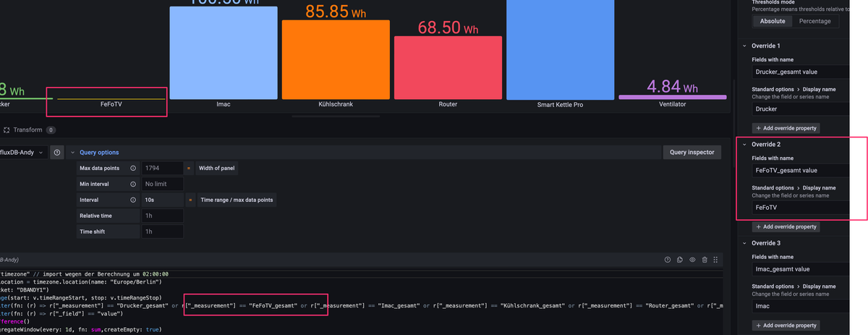The height and width of the screenshot is (335, 868).
Task: Click the Max data points field
Action: pyautogui.click(x=163, y=168)
